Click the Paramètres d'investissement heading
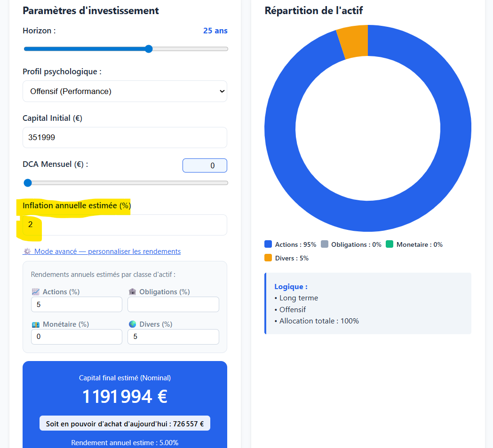 [90, 11]
